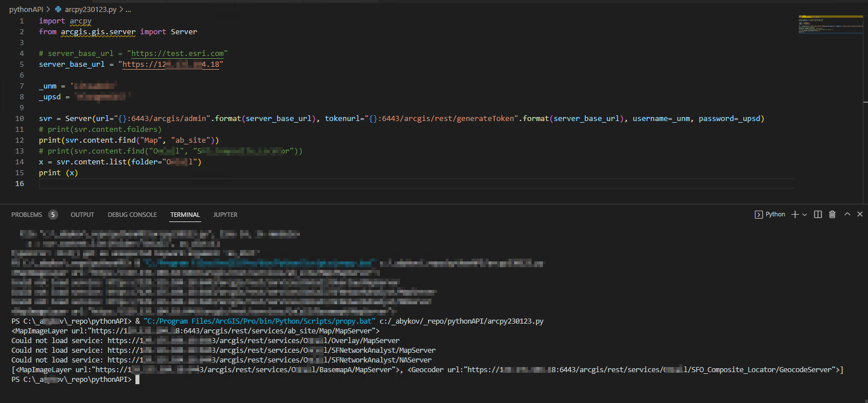The image size is (868, 403).
Task: Click the final terminal prompt with cursor
Action: point(75,380)
